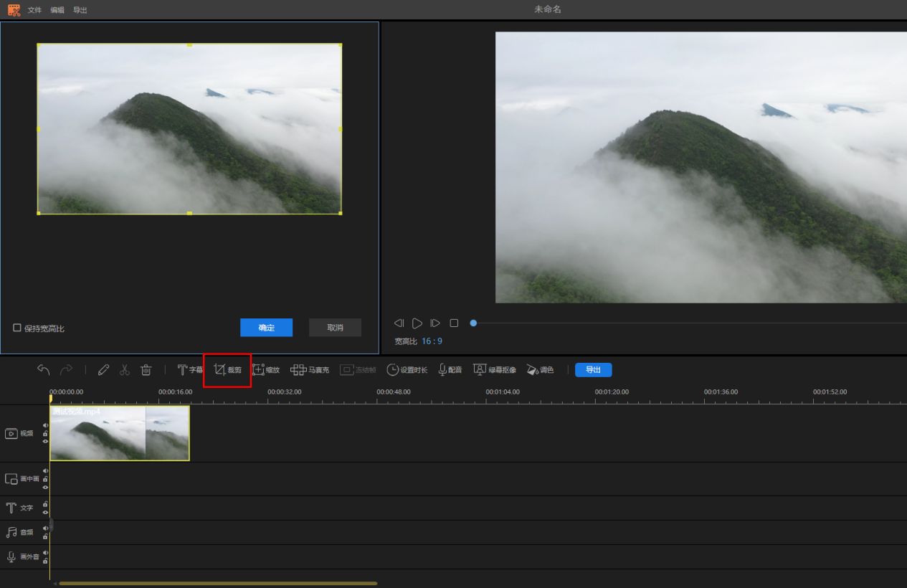This screenshot has height=588, width=907.
Task: Click the 视频 track icon
Action: point(11,434)
